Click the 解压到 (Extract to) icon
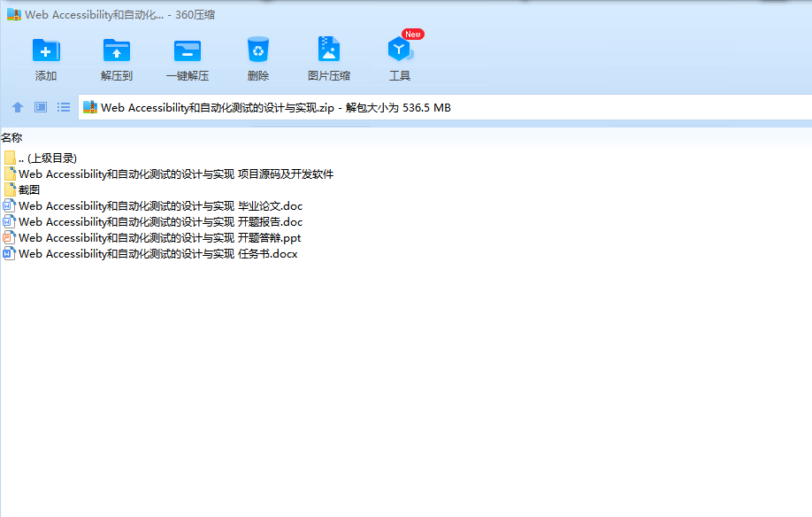Screen dimensions: 812x517 tap(117, 50)
